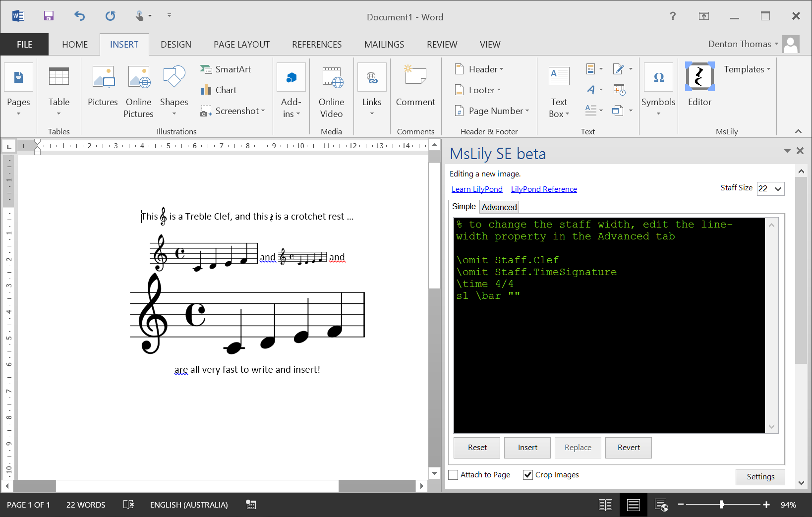Open the Advanced tab in MsLily
Screen dimensions: 812x517
click(499, 207)
